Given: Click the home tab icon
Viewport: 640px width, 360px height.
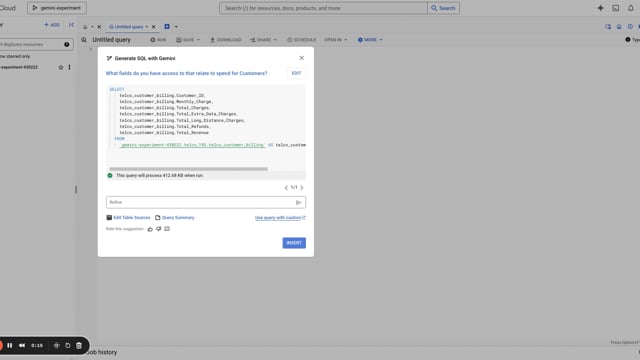Looking at the screenshot, I should (85, 27).
